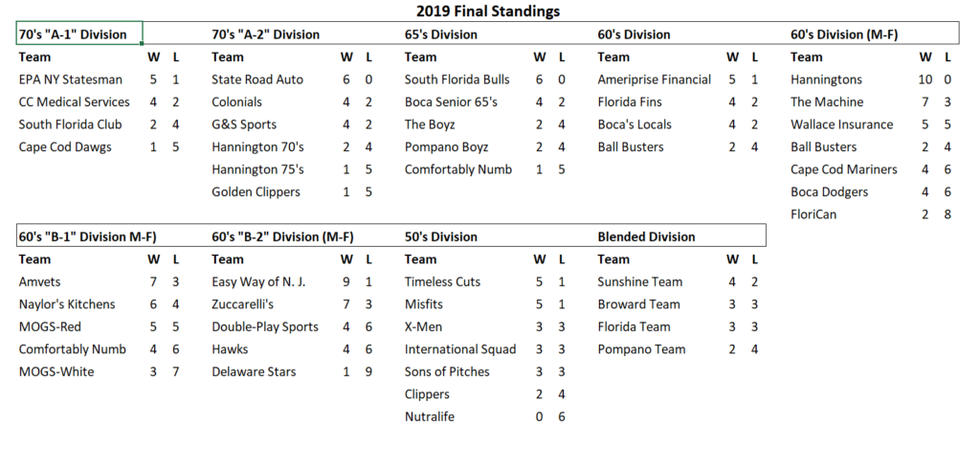Click the 50's Division header cell
Image resolution: width=980 pixels, height=449 pixels.
coord(440,236)
